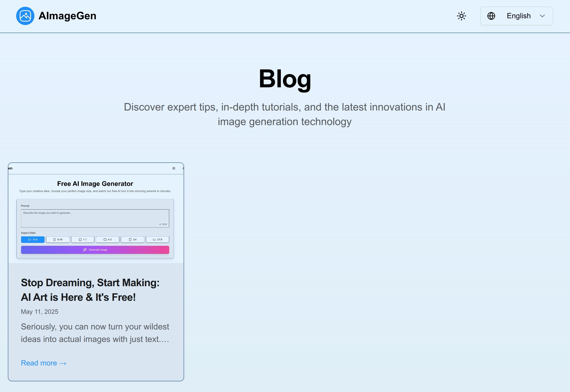This screenshot has width=570, height=392.
Task: Select the 4:3 aspect ratio option
Action: coord(107,239)
